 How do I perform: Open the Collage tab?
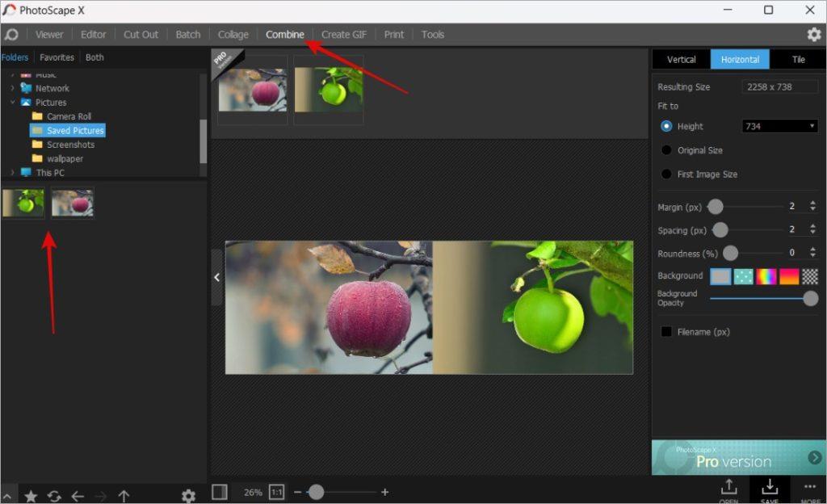pyautogui.click(x=233, y=35)
